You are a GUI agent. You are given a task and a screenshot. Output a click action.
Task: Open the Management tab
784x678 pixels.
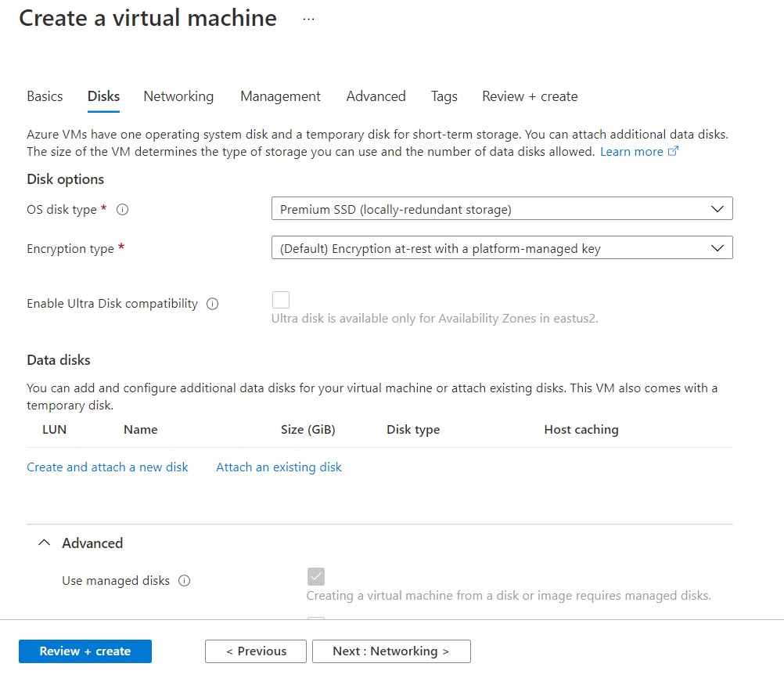coord(280,96)
